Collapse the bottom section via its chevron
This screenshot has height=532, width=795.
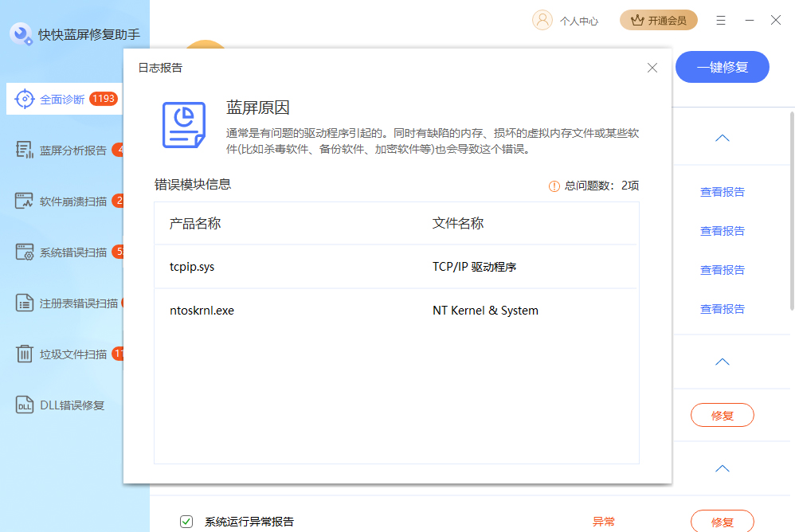(722, 468)
